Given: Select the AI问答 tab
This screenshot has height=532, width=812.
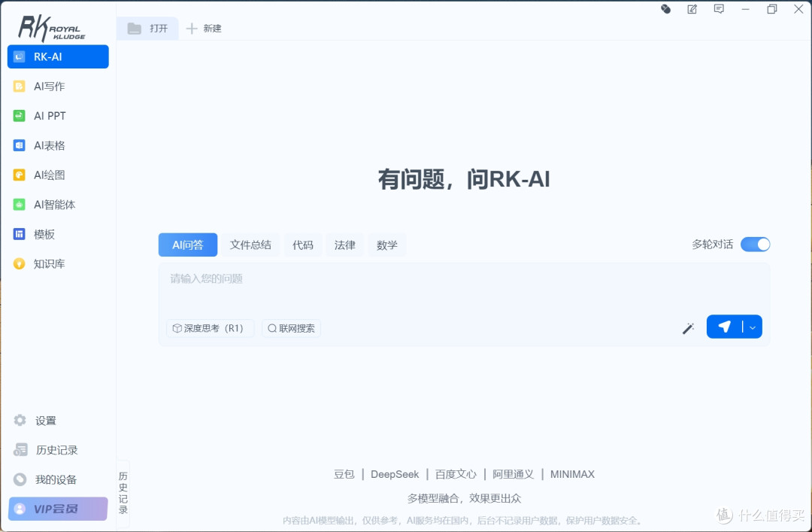Looking at the screenshot, I should [188, 245].
